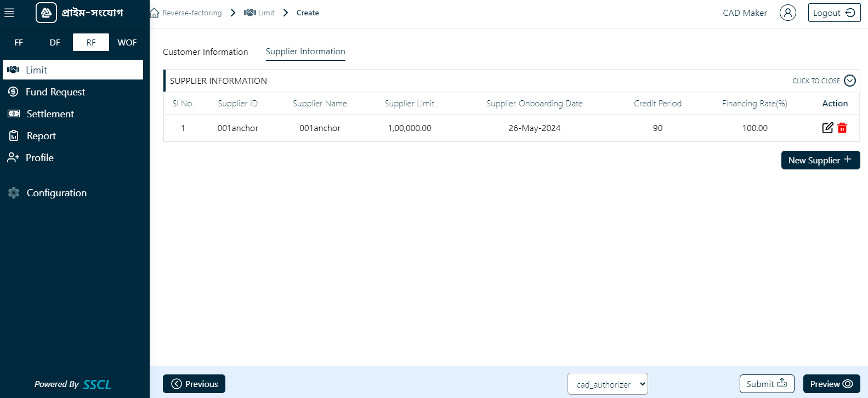The image size is (868, 398).
Task: Click the Supplier ID column header
Action: click(237, 103)
